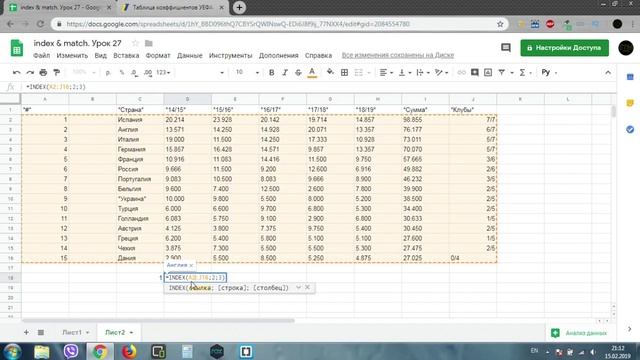The image size is (640, 360).
Task: Bookmark page with the star in address bar
Action: tap(500, 24)
